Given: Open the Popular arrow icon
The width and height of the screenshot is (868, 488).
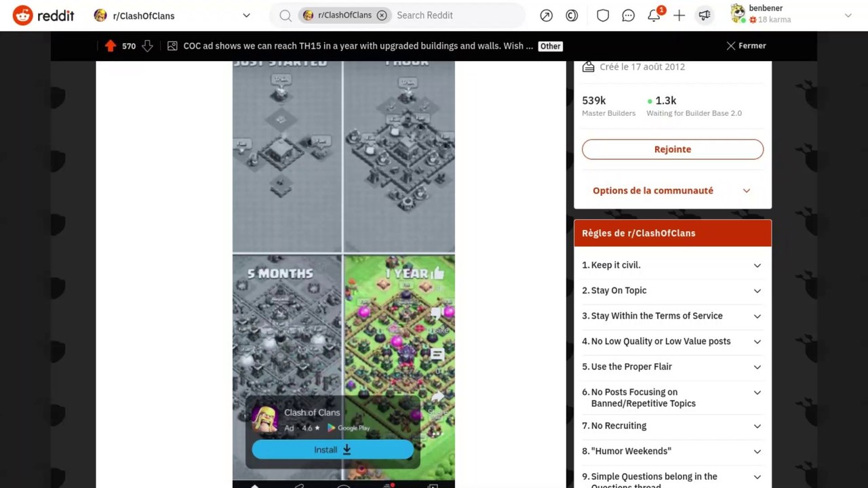Looking at the screenshot, I should point(546,15).
